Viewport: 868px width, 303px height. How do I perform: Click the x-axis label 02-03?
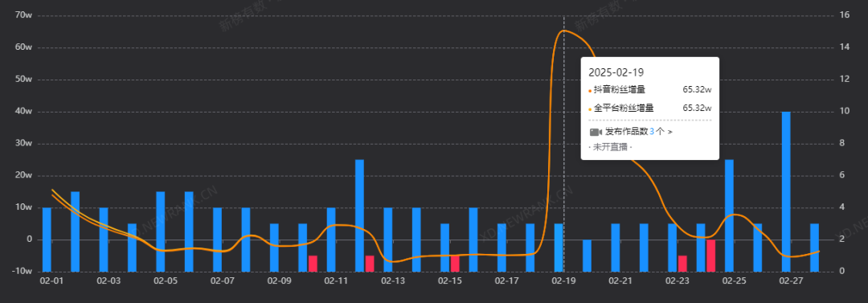coord(108,280)
